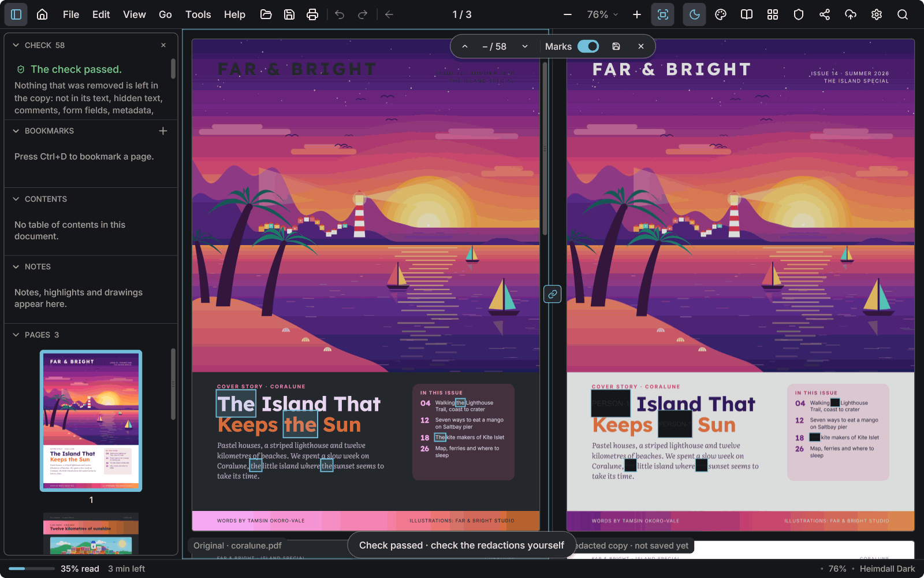Toggle the Marks switch off
The image size is (924, 578).
(588, 46)
